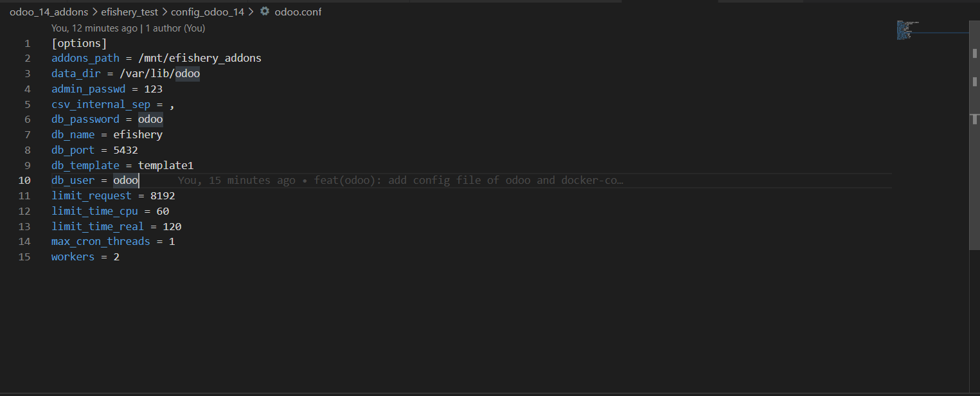Open the config_odoo_14 breadcrumb picker

click(x=207, y=11)
